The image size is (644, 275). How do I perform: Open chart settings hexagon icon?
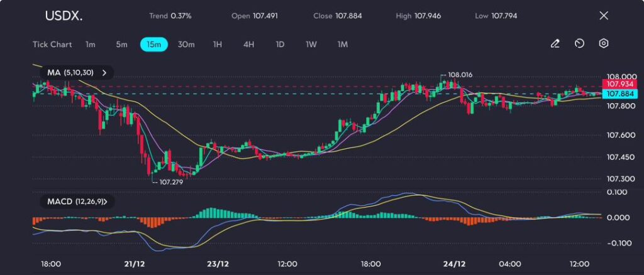pyautogui.click(x=604, y=44)
